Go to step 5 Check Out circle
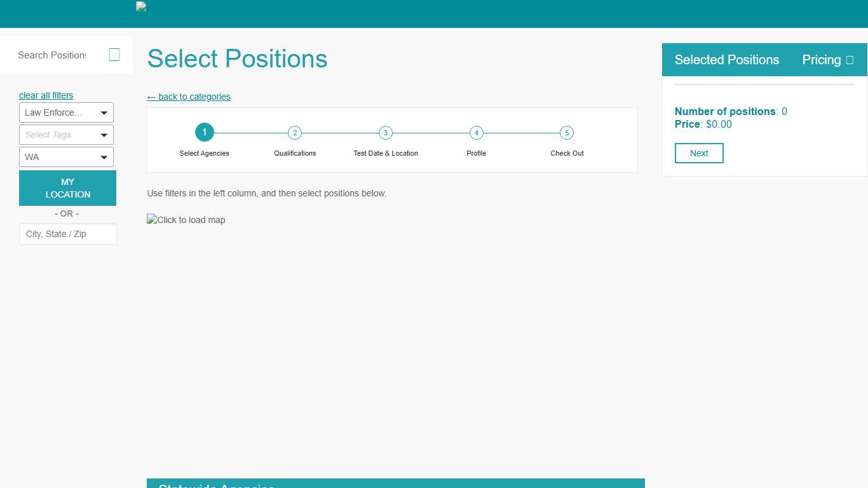This screenshot has width=868, height=488. click(x=567, y=133)
